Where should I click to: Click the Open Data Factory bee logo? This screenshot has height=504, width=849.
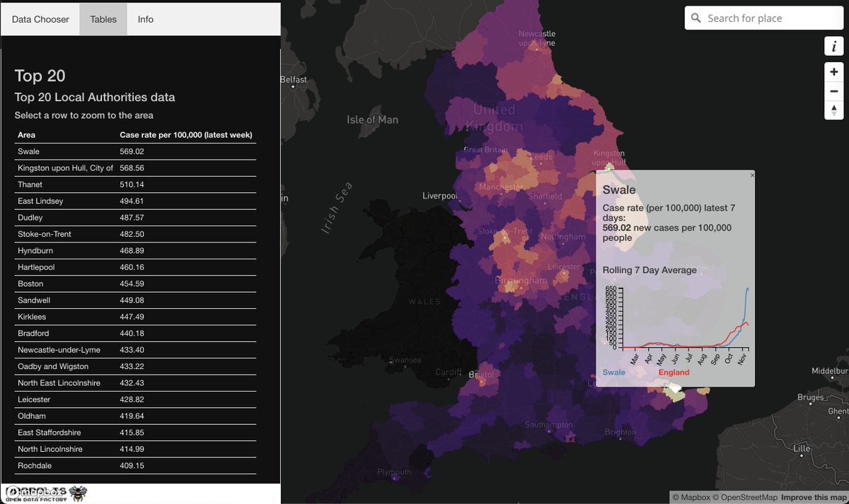(77, 493)
